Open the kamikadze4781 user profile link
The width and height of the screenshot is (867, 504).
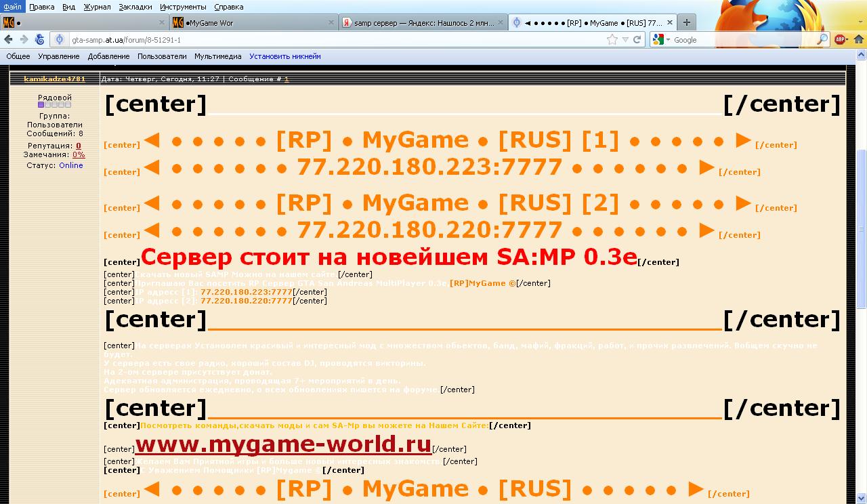(55, 79)
